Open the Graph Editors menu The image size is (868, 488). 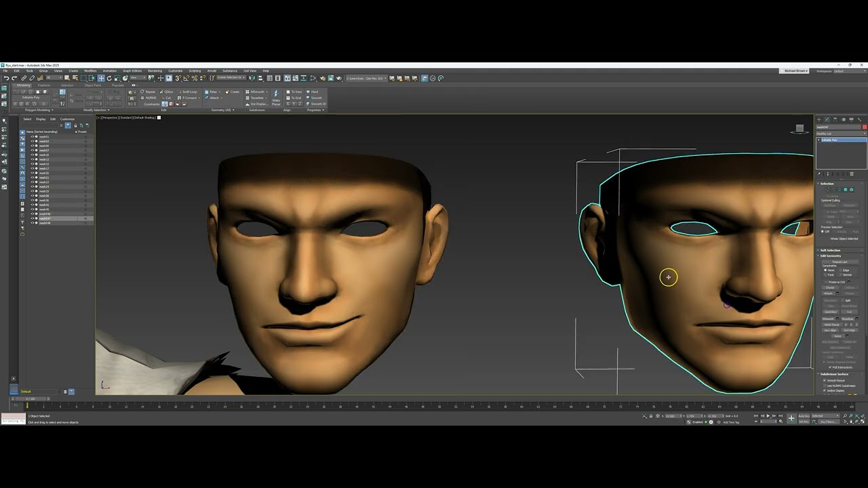132,70
